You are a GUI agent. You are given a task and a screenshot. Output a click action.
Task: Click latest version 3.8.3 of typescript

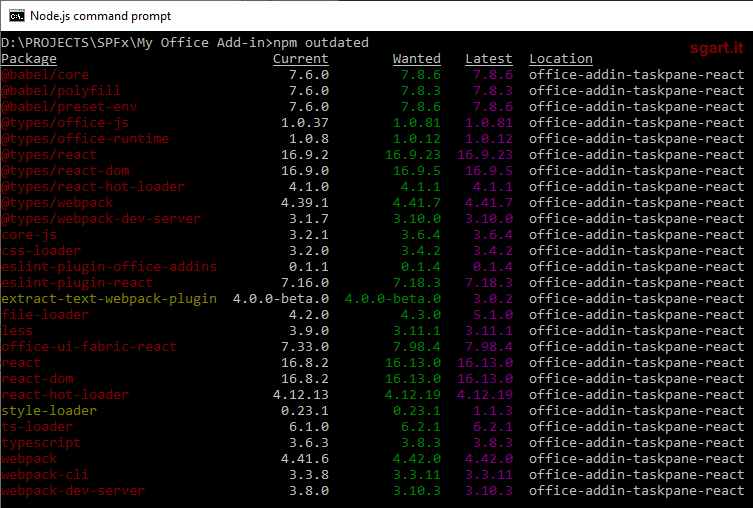click(493, 443)
